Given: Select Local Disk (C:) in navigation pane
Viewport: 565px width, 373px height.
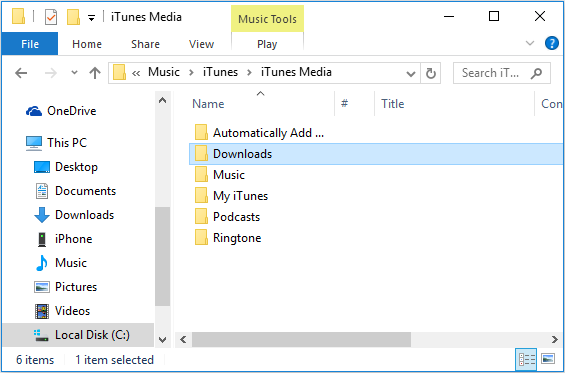Looking at the screenshot, I should [x=79, y=335].
